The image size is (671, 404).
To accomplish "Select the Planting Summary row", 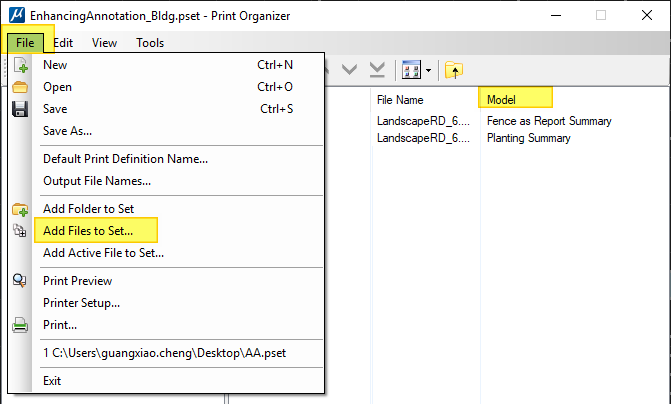I will tap(528, 138).
